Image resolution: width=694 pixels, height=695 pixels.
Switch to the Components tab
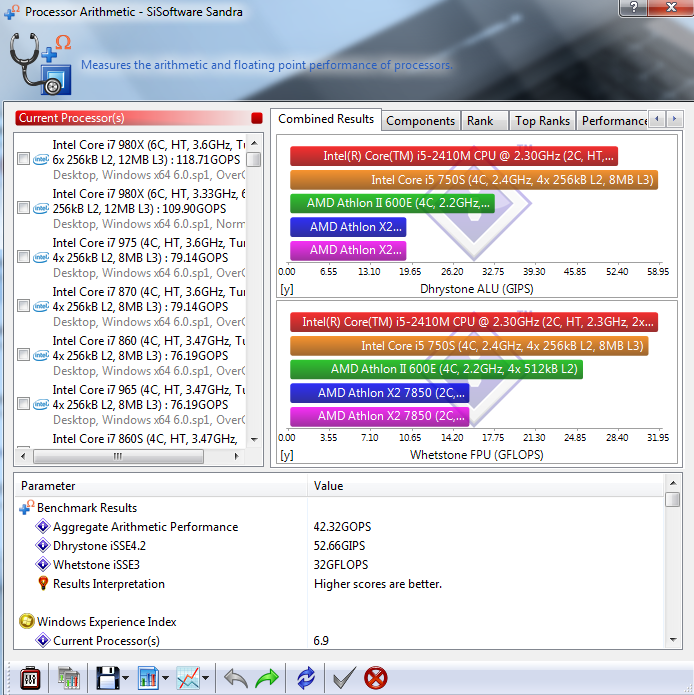coord(420,121)
